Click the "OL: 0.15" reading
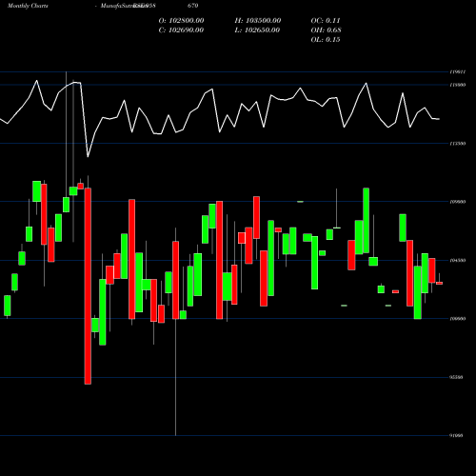The width and height of the screenshot is (476, 476). pyautogui.click(x=326, y=40)
